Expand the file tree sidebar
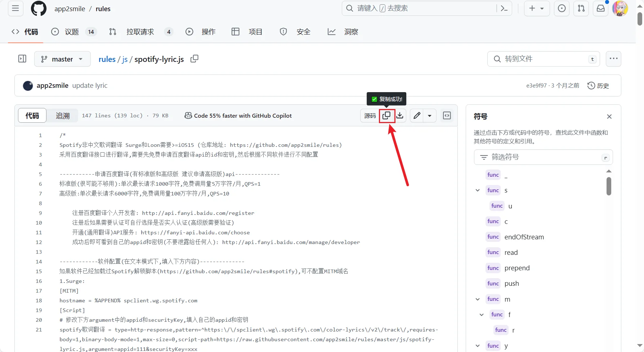The height and width of the screenshot is (352, 644). pyautogui.click(x=22, y=59)
